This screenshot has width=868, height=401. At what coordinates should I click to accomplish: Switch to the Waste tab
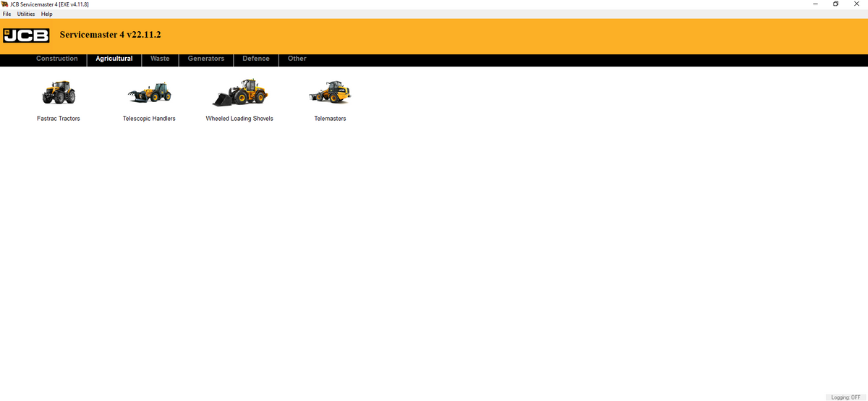(160, 59)
